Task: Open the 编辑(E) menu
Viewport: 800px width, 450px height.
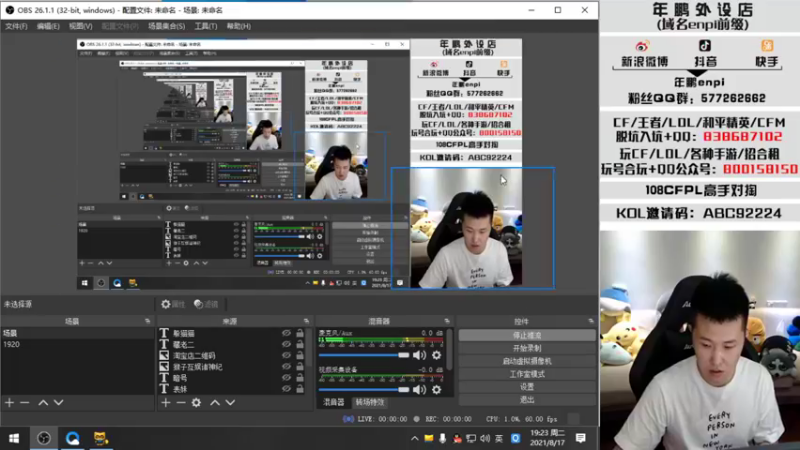Action: (48, 26)
